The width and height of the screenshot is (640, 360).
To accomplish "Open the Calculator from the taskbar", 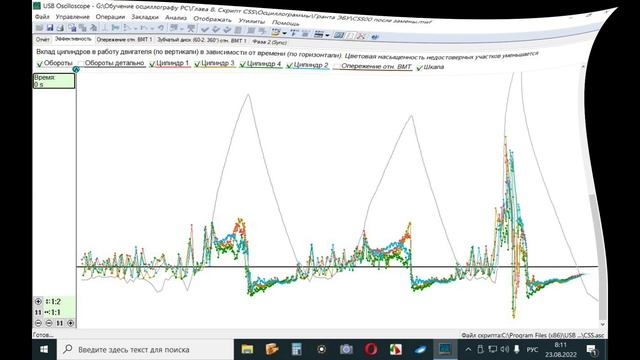I will [297, 349].
